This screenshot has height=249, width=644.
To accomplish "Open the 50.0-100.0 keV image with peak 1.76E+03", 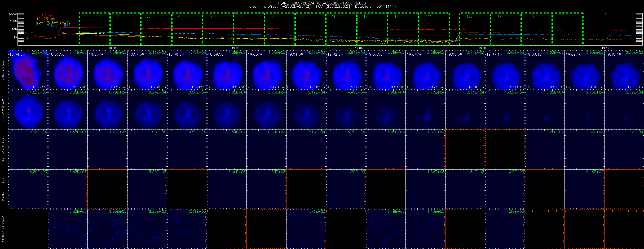I will [x=306, y=229].
